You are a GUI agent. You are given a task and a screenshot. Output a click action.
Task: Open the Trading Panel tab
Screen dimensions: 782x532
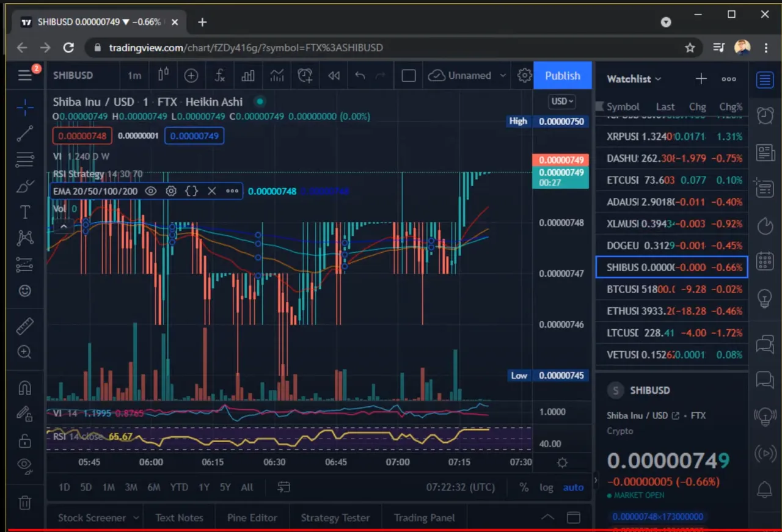pyautogui.click(x=425, y=517)
